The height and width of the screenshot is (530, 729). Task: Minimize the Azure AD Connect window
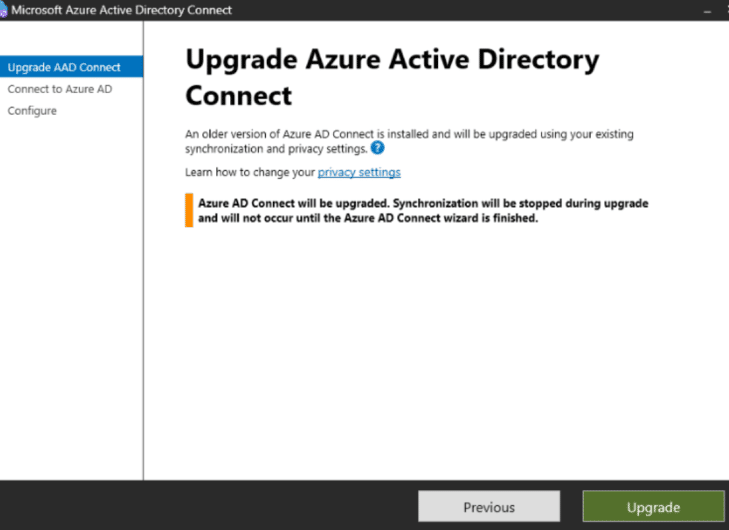tap(707, 11)
